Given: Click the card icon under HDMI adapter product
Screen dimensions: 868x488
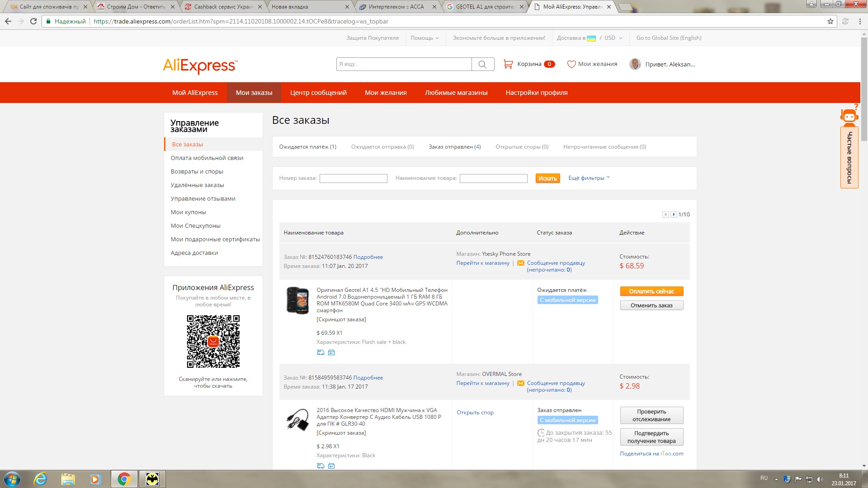Looking at the screenshot, I should tap(331, 466).
